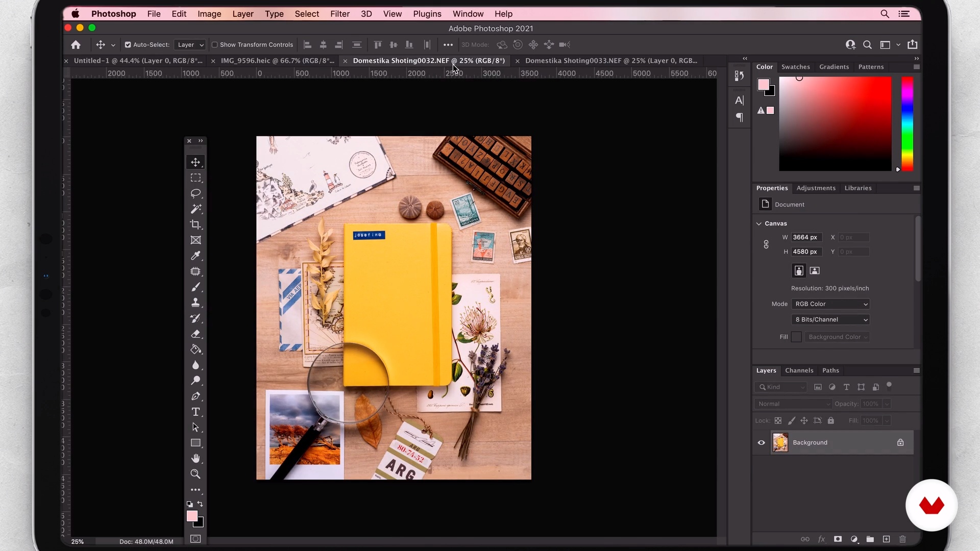Select the Magic Wand tool
This screenshot has height=551, width=980.
pyautogui.click(x=195, y=209)
